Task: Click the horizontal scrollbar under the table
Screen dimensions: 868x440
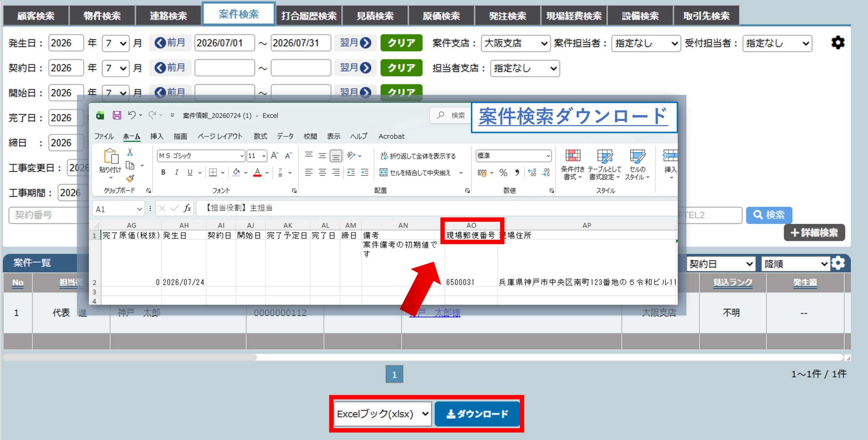Action: coord(130,357)
